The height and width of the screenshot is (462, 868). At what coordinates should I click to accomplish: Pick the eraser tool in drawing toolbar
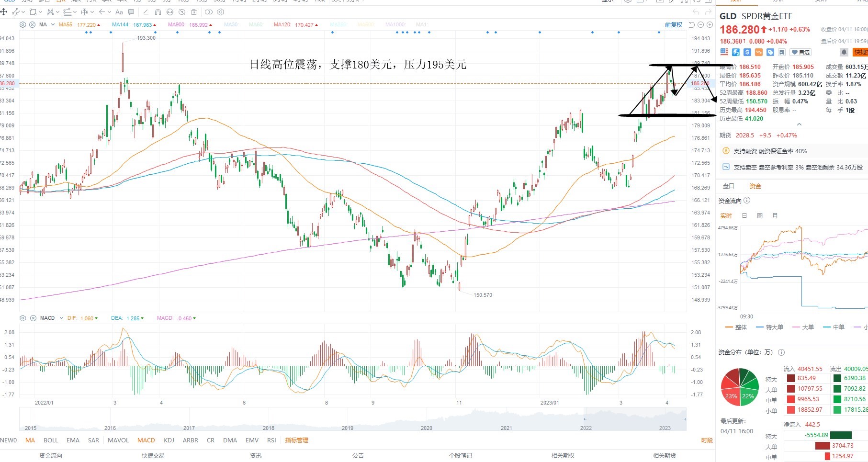click(146, 11)
